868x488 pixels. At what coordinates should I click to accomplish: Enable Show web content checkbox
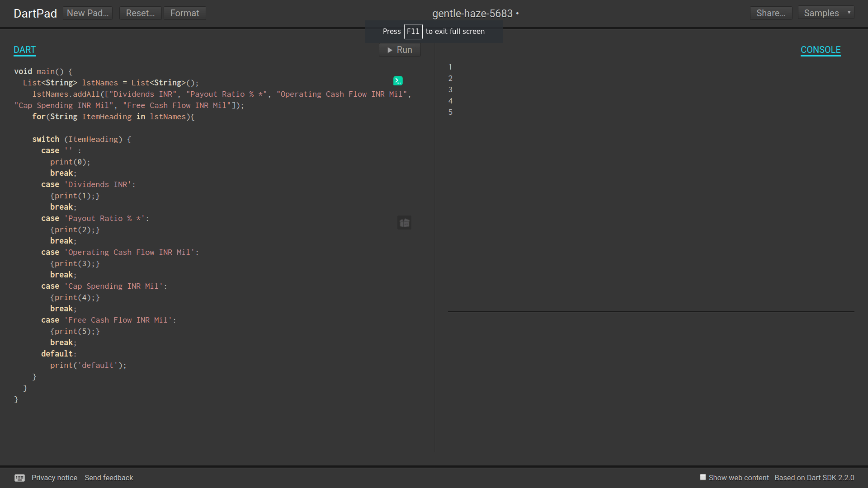(703, 477)
